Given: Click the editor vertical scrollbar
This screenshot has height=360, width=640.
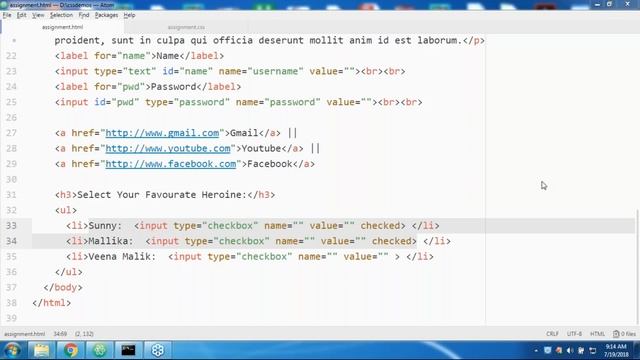Looking at the screenshot, I should coord(638,267).
